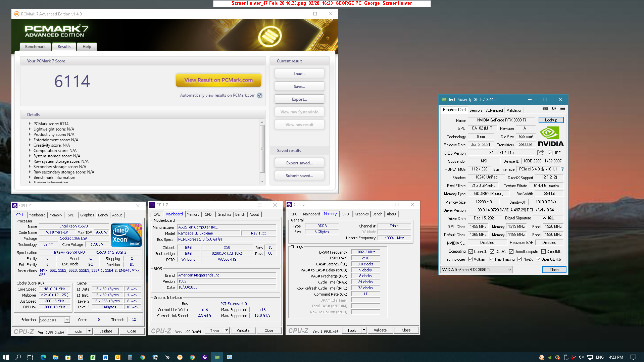Click muted speaker volume tray icon
Screen dimensions: 644x362
(582, 357)
